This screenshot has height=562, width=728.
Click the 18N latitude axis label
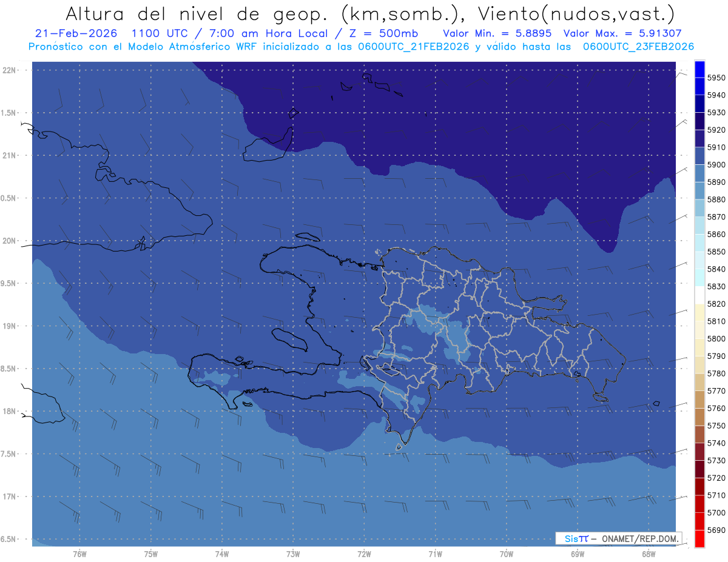pyautogui.click(x=8, y=411)
